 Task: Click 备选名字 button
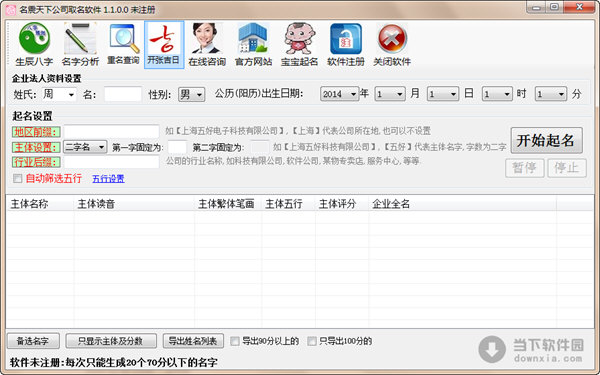click(33, 341)
